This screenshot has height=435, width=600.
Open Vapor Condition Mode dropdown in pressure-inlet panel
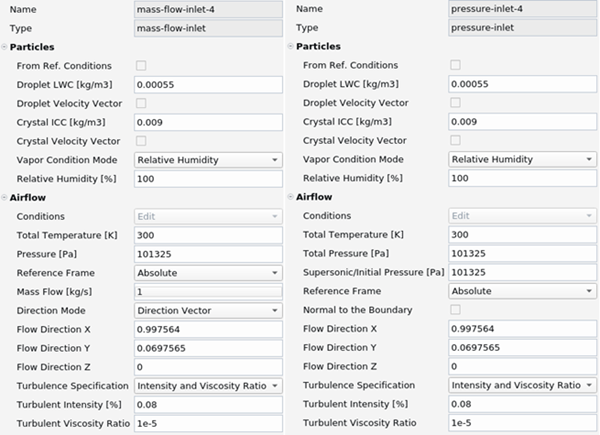click(522, 159)
